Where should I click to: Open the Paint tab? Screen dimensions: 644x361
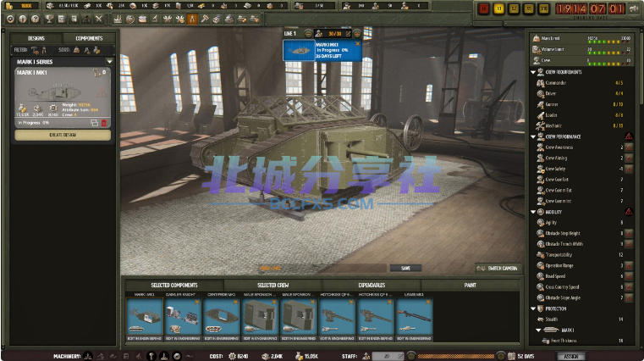click(x=470, y=285)
